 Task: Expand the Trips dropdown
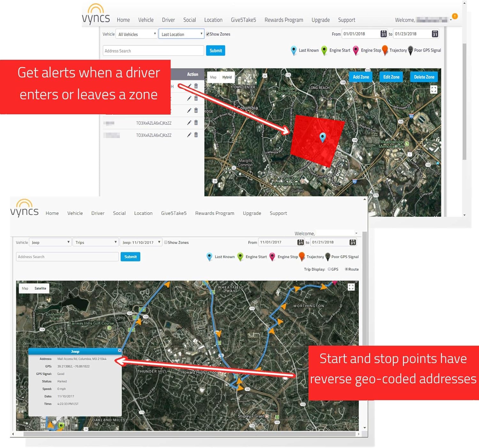pos(95,242)
